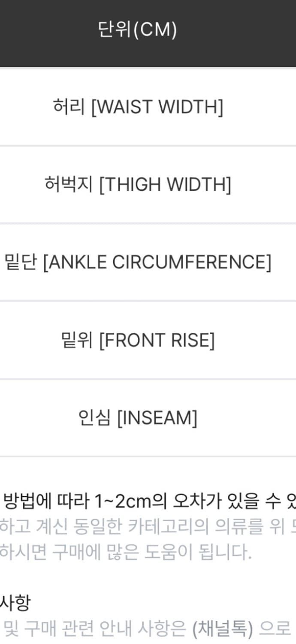Click the 사항 section heading
Screen dimensions: 296x644
coord(15,603)
